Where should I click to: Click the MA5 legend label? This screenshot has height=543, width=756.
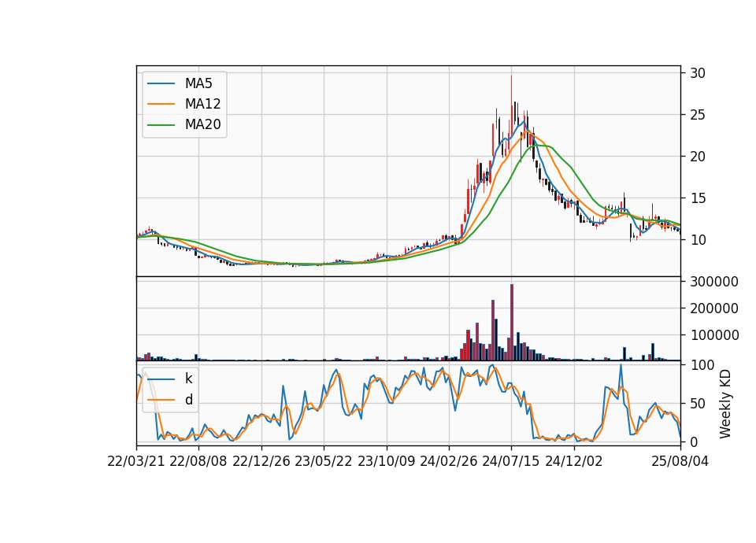pos(198,83)
